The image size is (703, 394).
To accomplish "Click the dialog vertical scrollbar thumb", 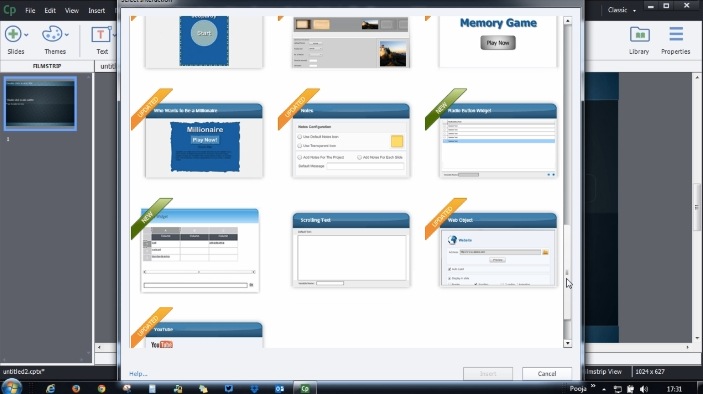I will click(x=568, y=272).
